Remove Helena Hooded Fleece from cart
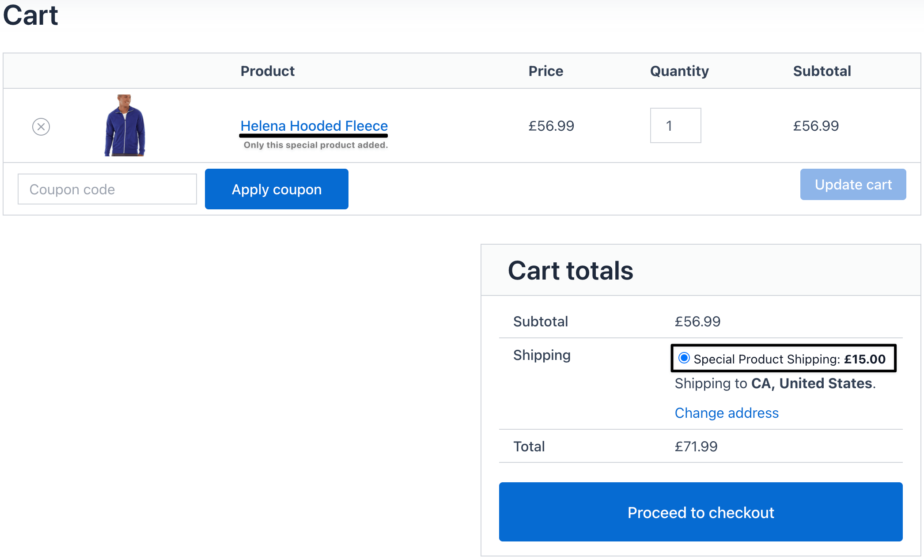The image size is (924, 560). click(x=41, y=127)
